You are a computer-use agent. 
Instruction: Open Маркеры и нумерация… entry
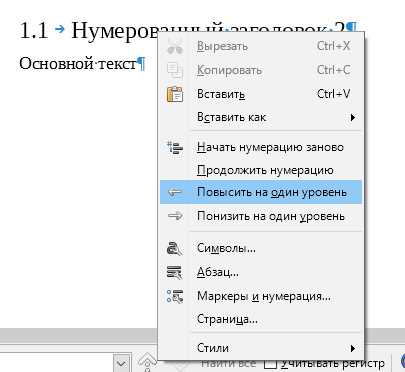[x=261, y=296]
